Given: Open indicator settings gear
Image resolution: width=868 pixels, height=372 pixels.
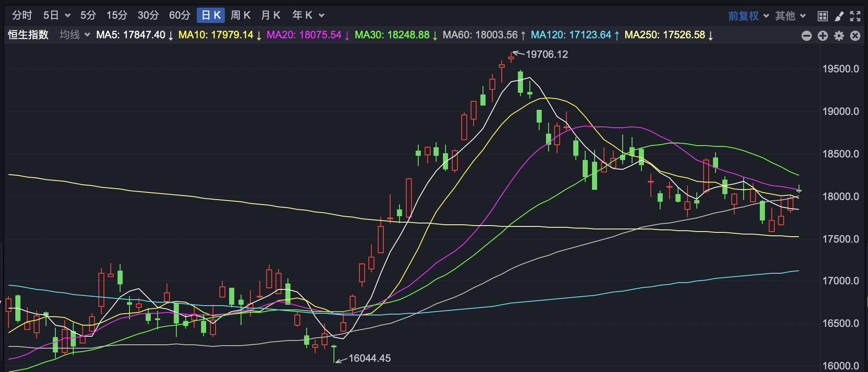Looking at the screenshot, I should 839,36.
